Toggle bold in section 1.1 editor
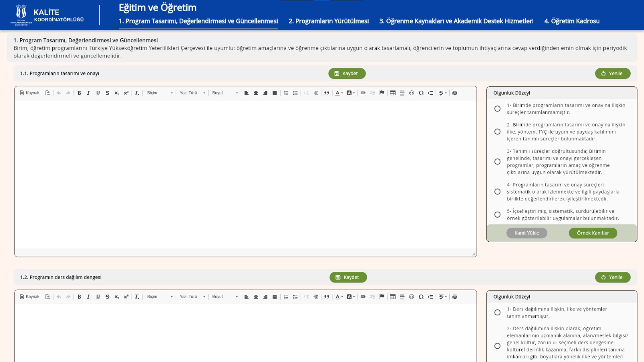The height and width of the screenshot is (362, 644). click(x=79, y=93)
